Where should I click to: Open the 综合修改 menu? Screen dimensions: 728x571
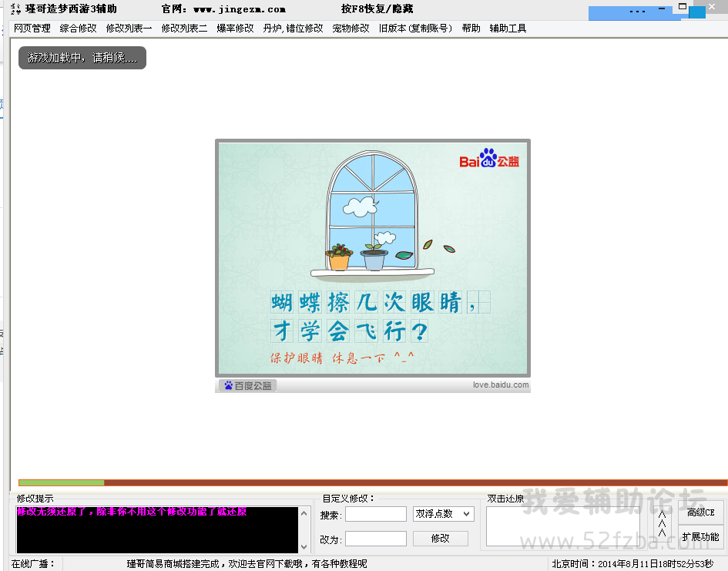click(78, 29)
